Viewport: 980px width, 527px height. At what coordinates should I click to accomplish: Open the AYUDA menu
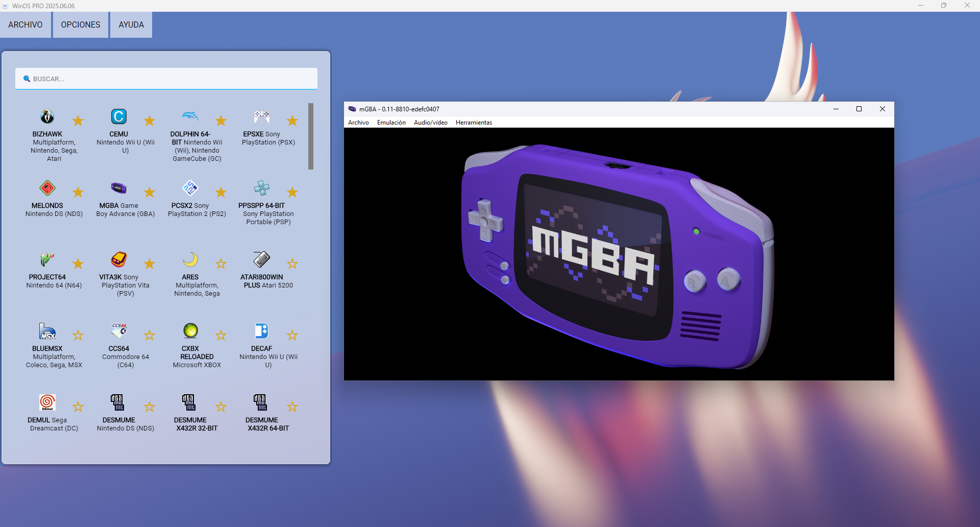click(131, 25)
